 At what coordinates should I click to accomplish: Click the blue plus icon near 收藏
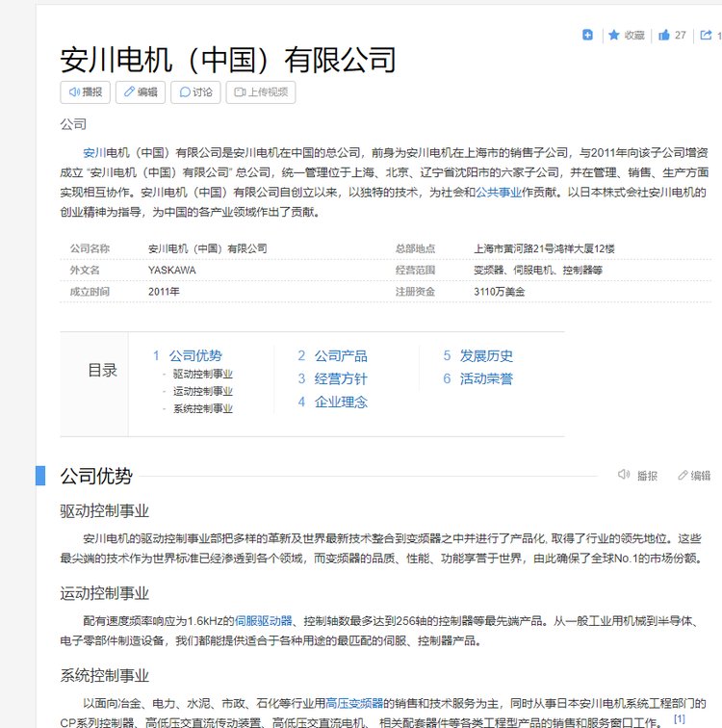[x=587, y=35]
